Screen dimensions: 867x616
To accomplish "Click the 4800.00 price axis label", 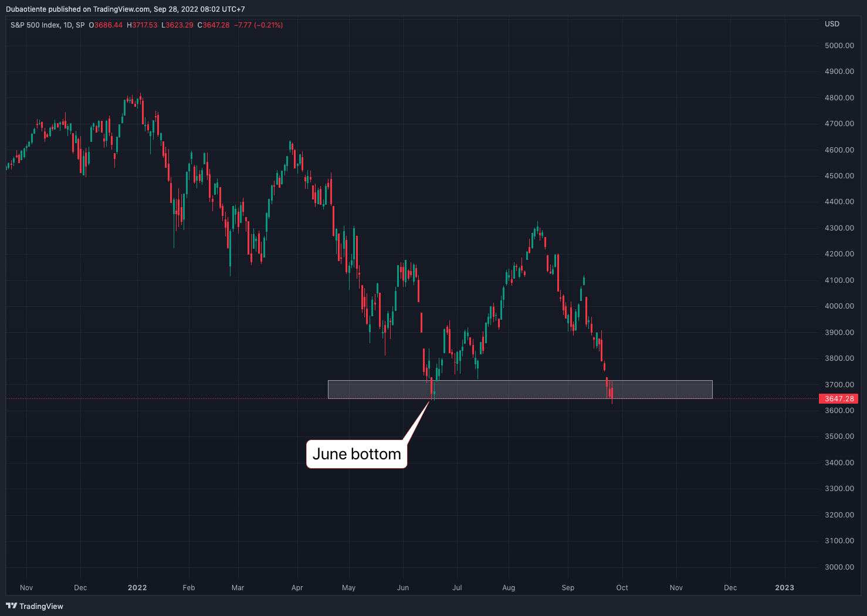I will tap(839, 98).
